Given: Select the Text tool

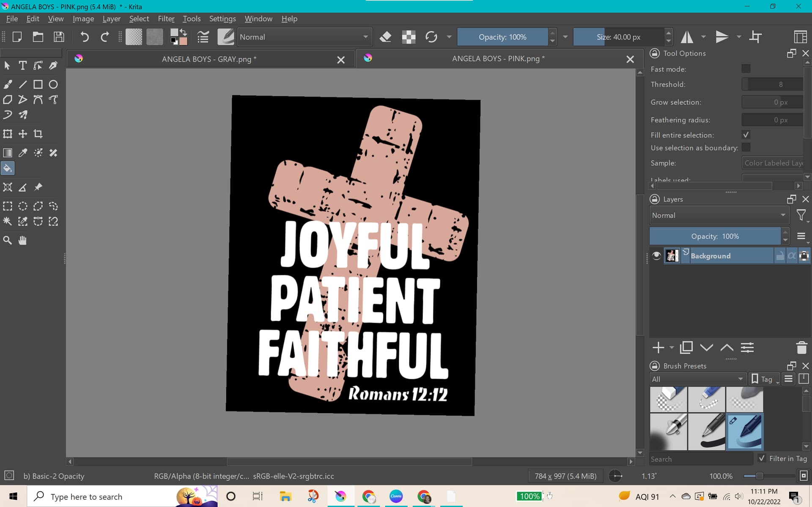Looking at the screenshot, I should (23, 66).
